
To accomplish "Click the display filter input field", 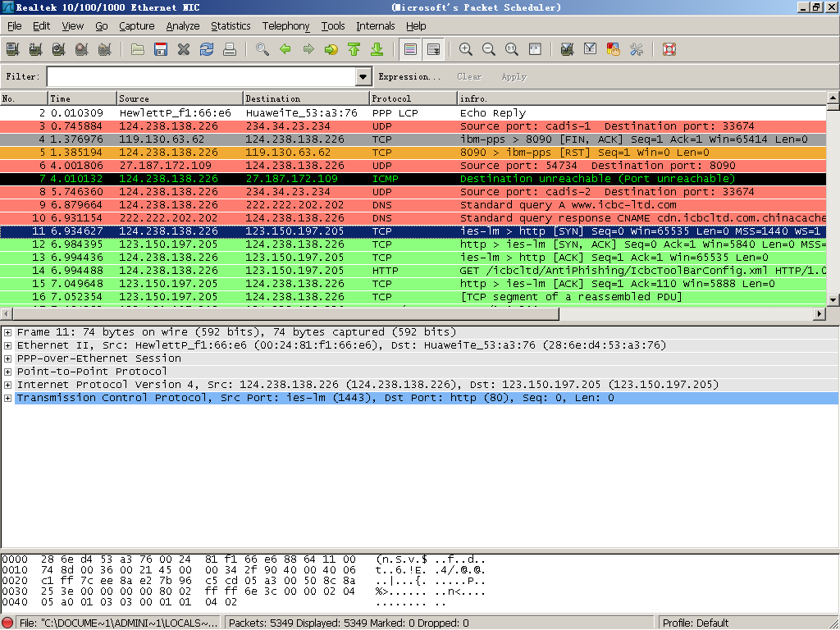I will coord(202,76).
